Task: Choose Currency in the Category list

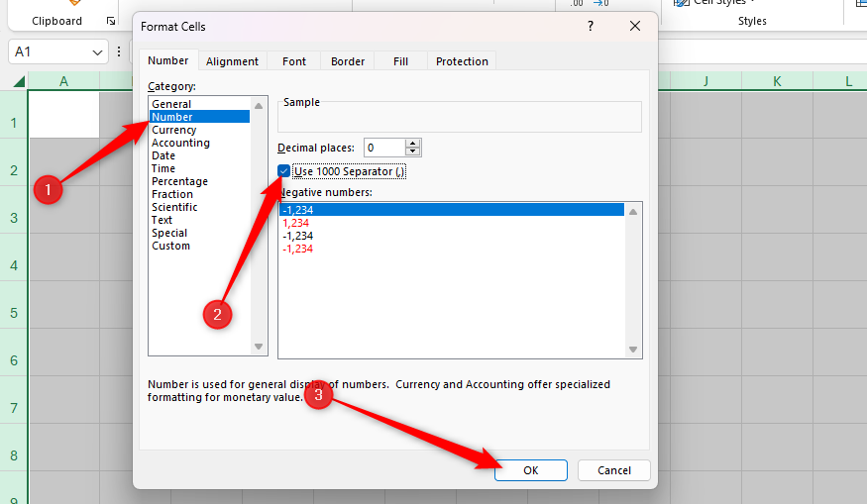Action: 174,130
